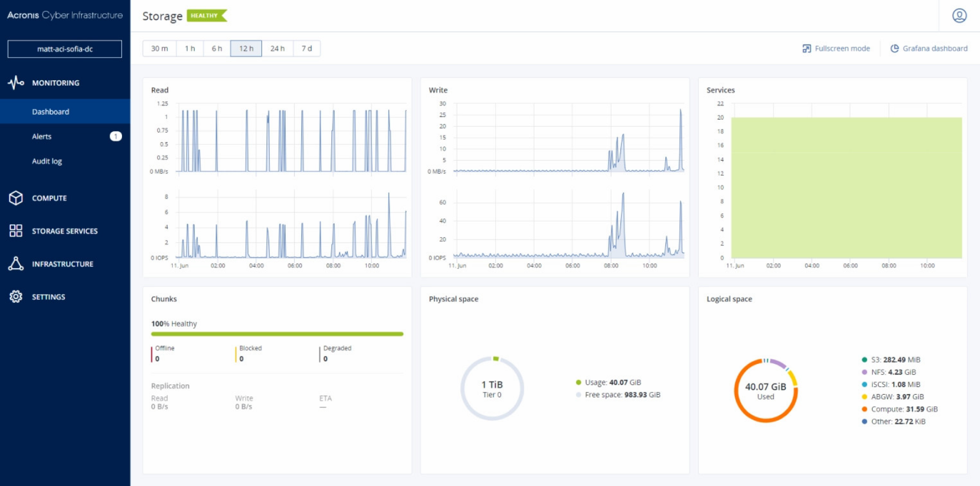This screenshot has width=980, height=486.
Task: Open Settings via the gear icon
Action: (16, 297)
